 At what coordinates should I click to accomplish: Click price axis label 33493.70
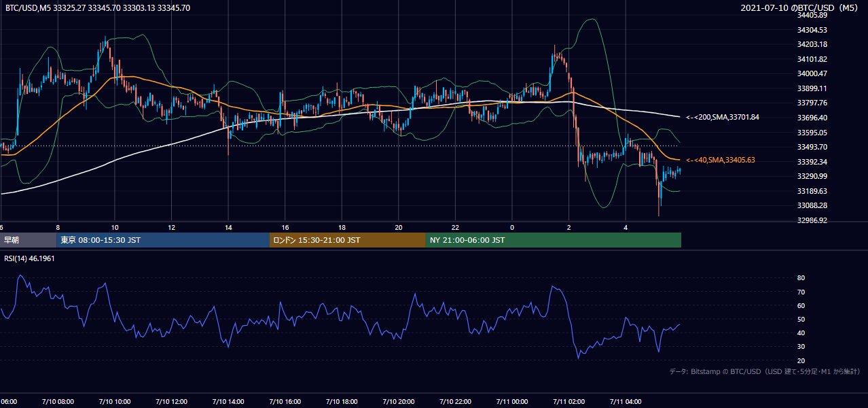(812, 147)
